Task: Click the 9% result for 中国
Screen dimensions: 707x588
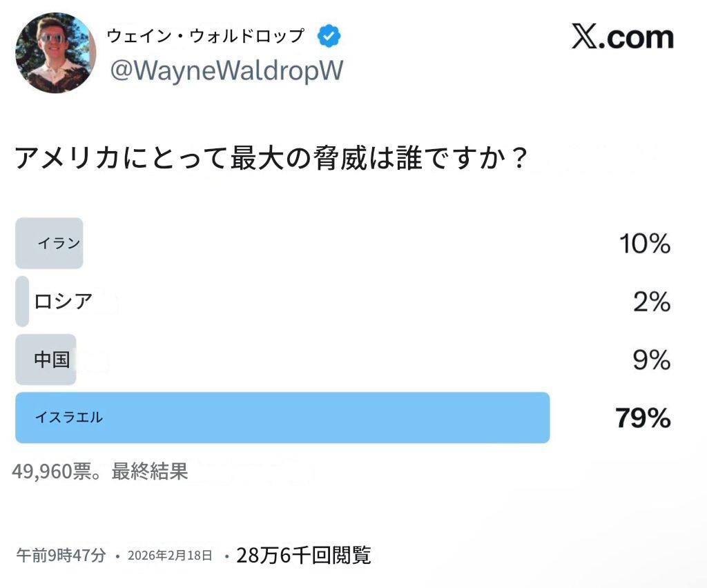Action: [651, 360]
